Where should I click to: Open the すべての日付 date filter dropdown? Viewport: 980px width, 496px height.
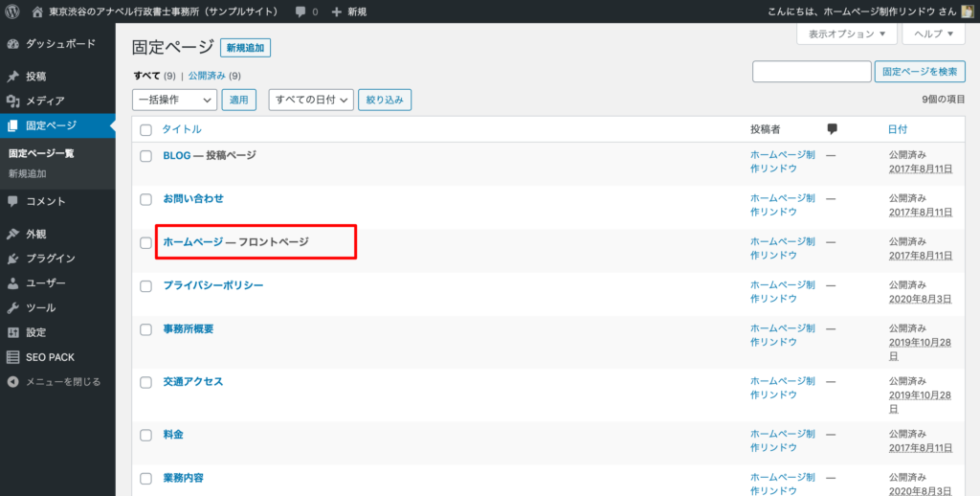[x=311, y=101]
